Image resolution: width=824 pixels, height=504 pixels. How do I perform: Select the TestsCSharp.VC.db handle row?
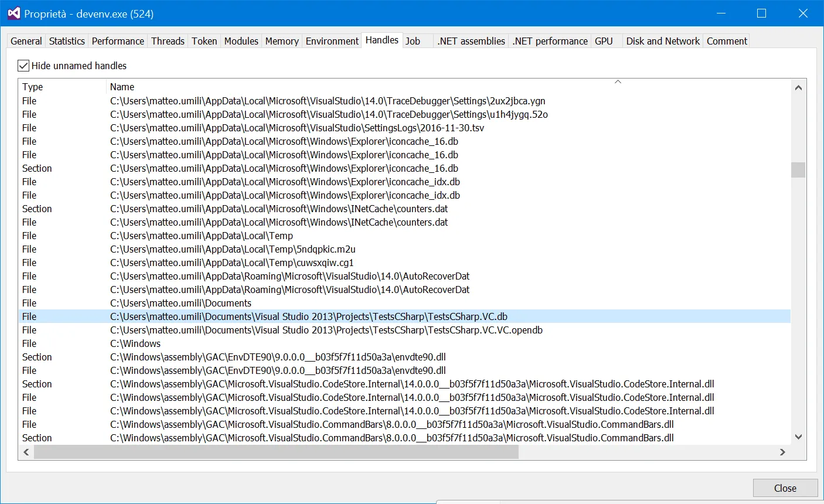point(404,316)
